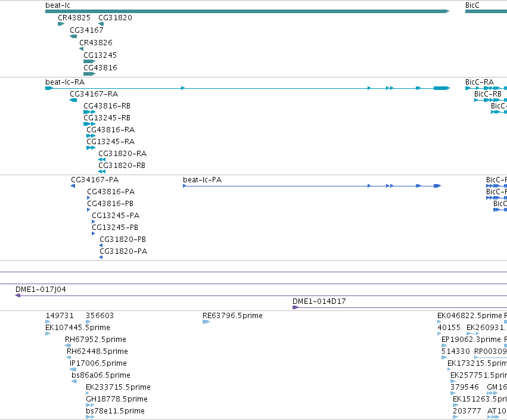Click the BicC-RA transcript label
507x420 pixels.
tap(480, 82)
